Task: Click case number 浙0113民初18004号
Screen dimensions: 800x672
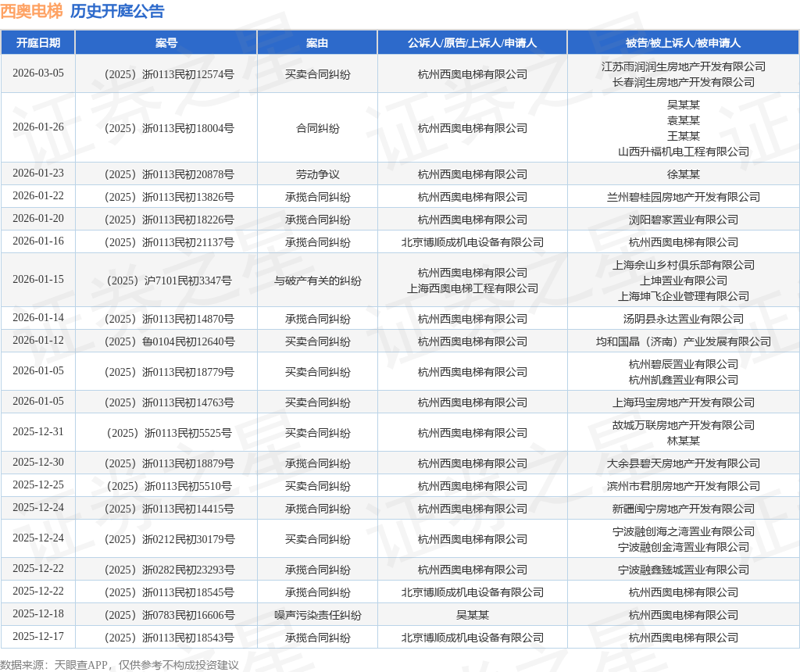Action: 169,128
